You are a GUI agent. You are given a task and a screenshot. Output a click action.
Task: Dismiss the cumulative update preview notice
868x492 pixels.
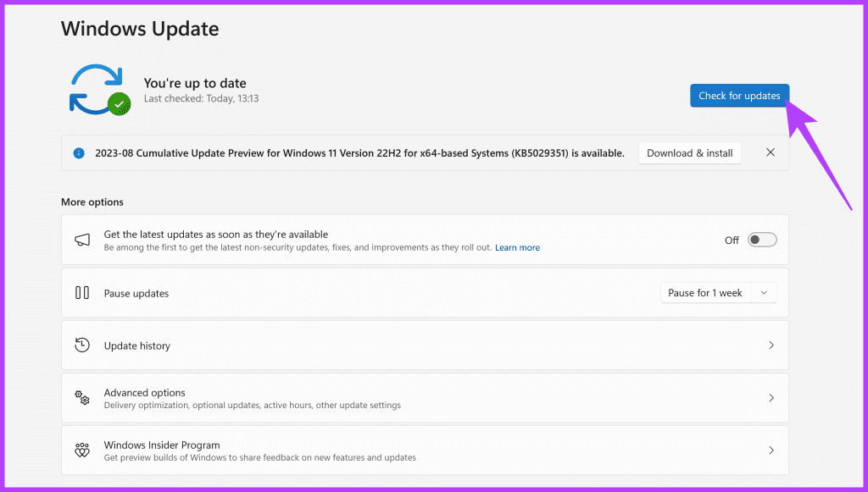tap(770, 152)
